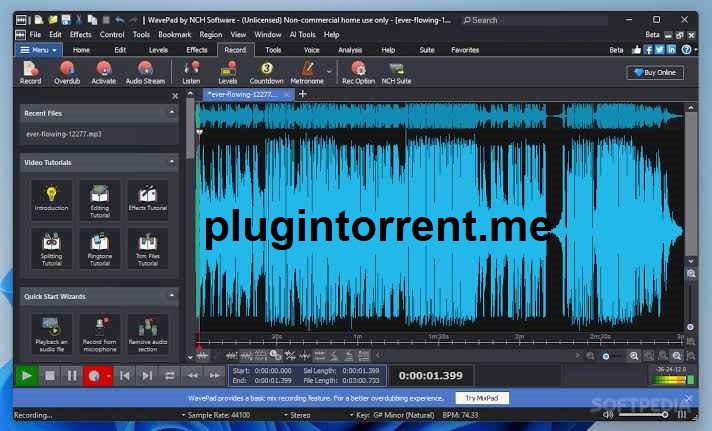Launch Playback an audio file wizard
712x431 pixels.
coord(51,334)
